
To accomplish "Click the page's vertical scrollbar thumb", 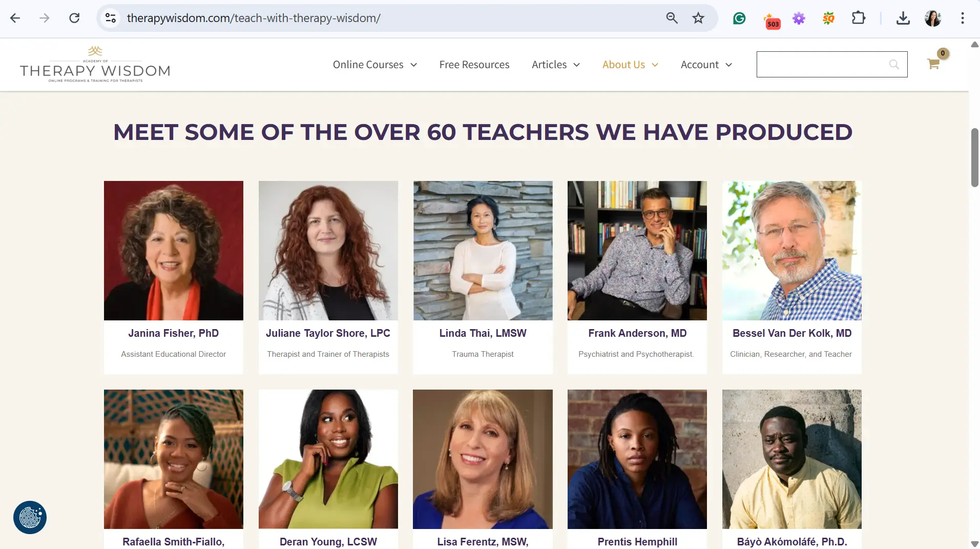I will (x=975, y=157).
